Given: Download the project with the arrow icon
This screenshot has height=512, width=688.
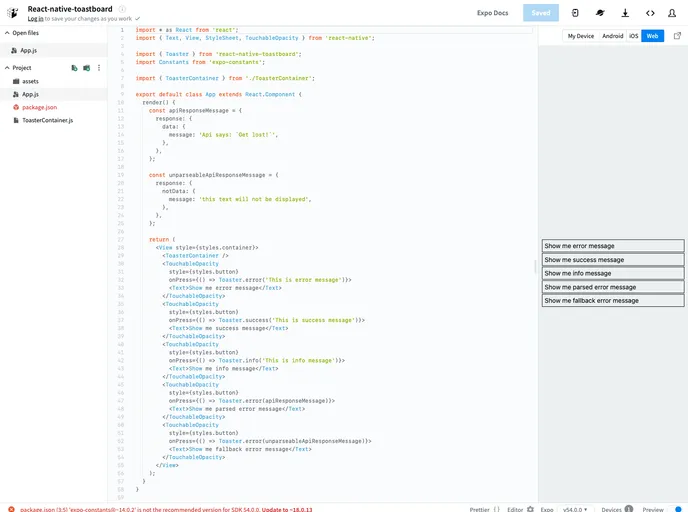Looking at the screenshot, I should pyautogui.click(x=625, y=13).
